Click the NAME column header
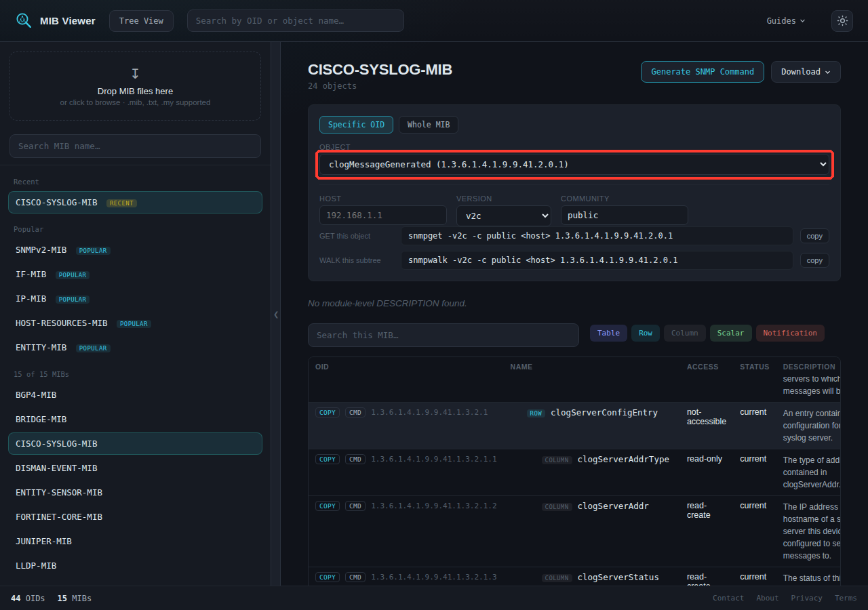This screenshot has height=610, width=868. 521,367
